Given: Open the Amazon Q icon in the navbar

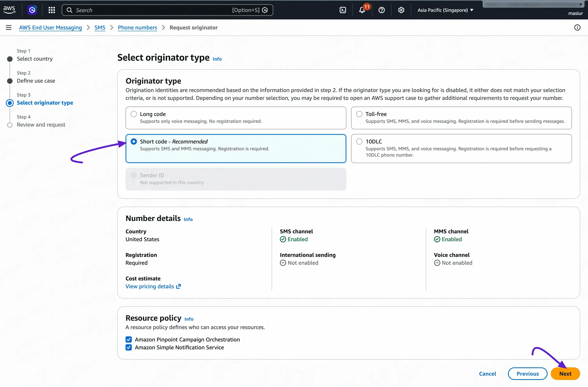Looking at the screenshot, I should [32, 10].
